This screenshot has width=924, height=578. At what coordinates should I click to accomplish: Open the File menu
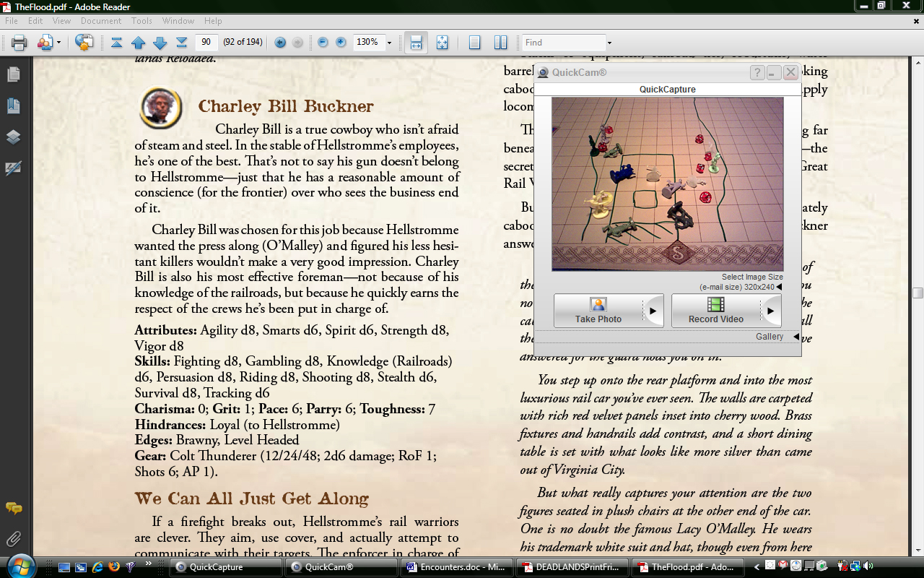11,21
